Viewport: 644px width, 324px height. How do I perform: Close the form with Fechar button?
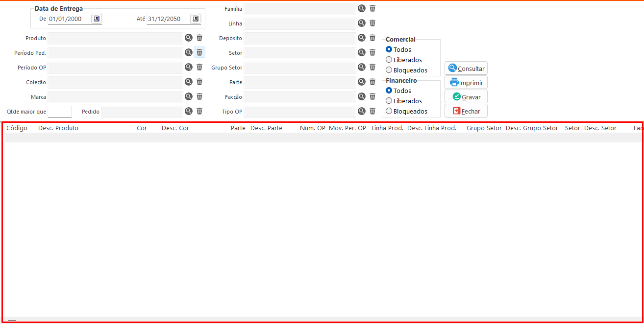[466, 111]
